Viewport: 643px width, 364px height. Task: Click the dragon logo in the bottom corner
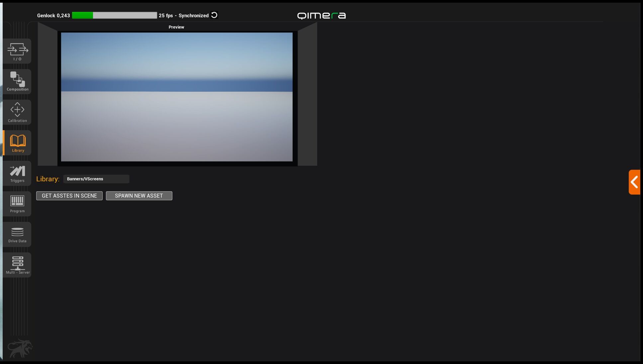point(20,348)
